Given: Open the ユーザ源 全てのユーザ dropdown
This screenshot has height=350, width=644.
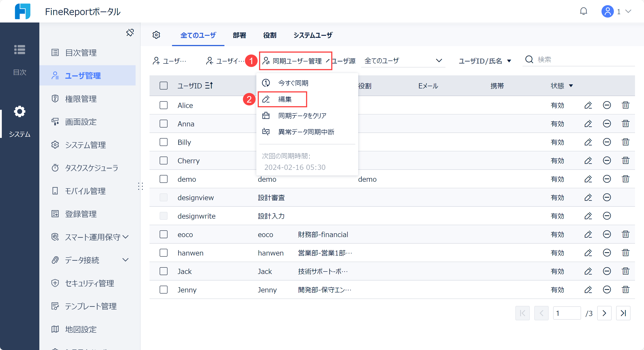Looking at the screenshot, I should pyautogui.click(x=403, y=61).
